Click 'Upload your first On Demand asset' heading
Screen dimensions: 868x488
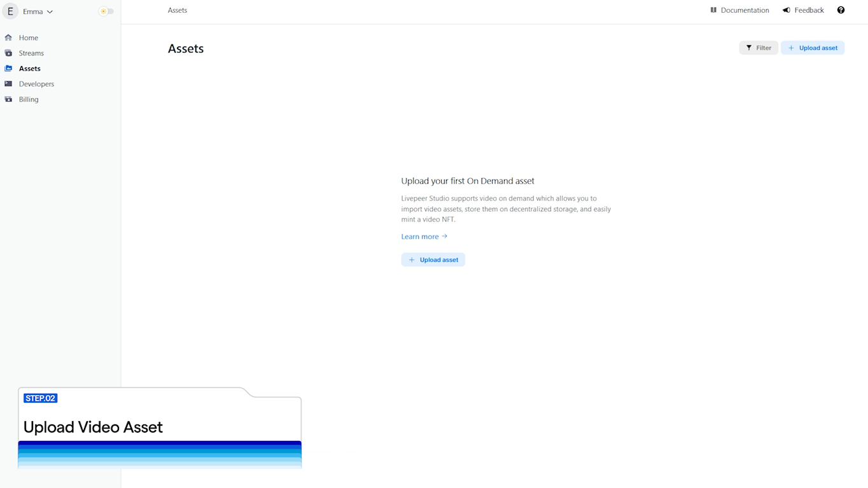point(468,181)
